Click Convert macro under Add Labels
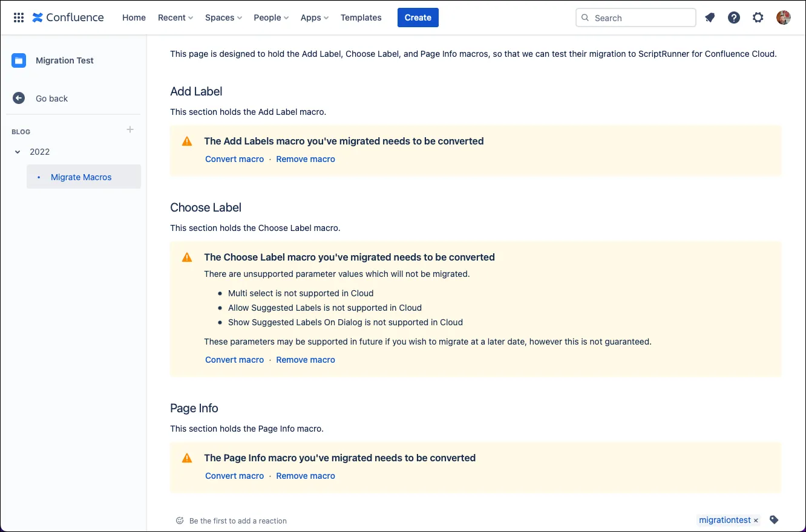806x532 pixels. coord(235,159)
